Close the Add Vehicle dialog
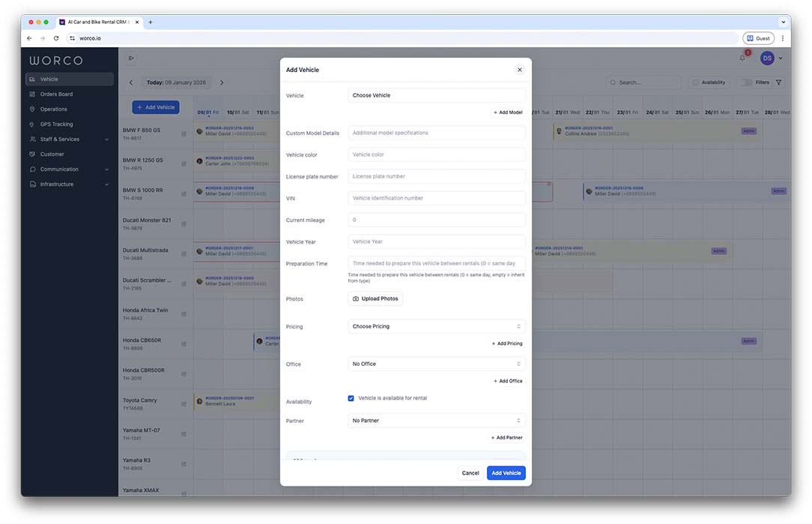 coord(519,70)
